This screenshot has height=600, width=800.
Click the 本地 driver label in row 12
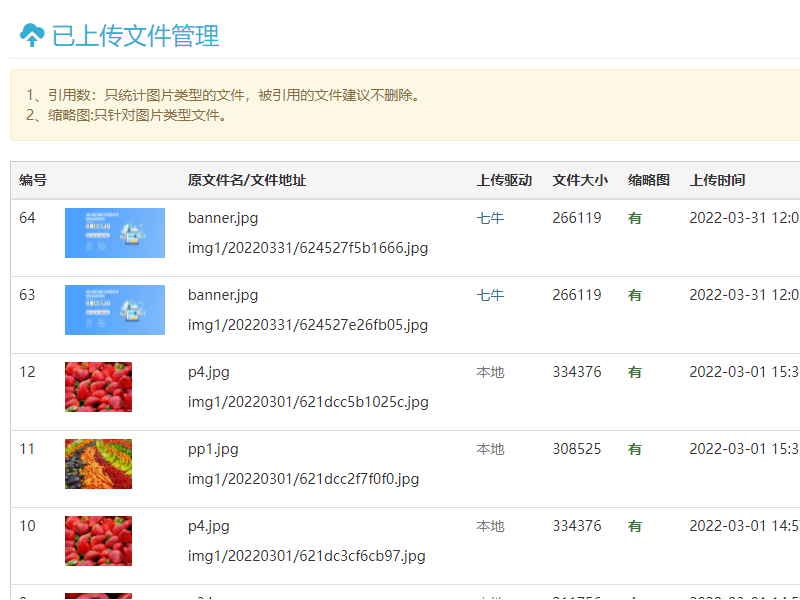click(490, 372)
